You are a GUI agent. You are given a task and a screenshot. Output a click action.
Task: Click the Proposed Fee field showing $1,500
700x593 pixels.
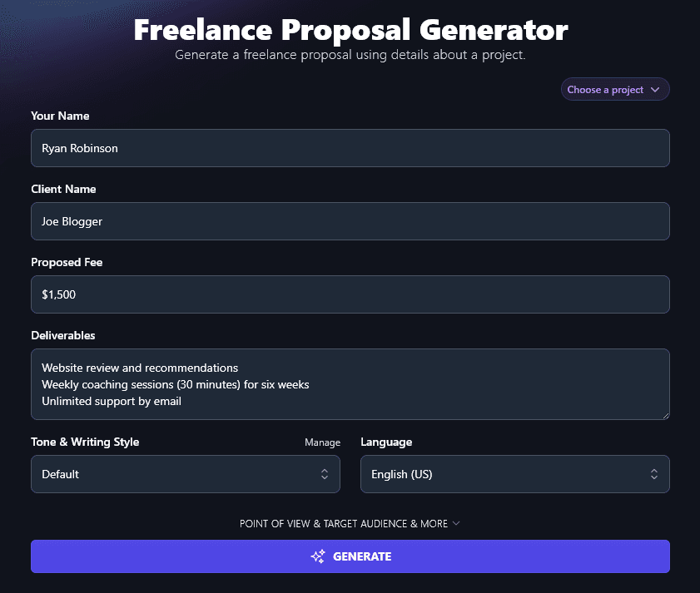click(350, 294)
